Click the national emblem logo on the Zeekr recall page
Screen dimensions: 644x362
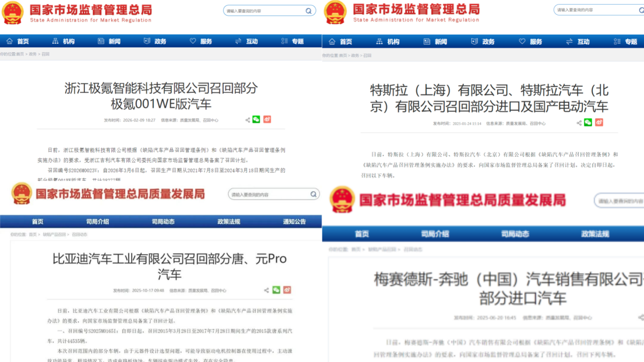13,13
